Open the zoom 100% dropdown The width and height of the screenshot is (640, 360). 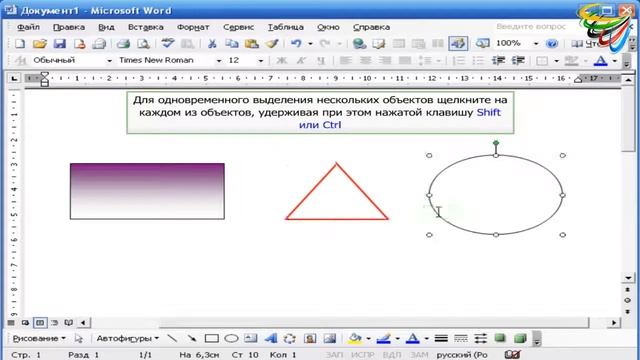(536, 43)
